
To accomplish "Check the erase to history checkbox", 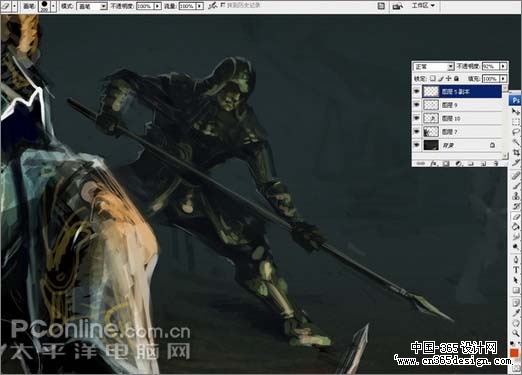I will point(223,5).
